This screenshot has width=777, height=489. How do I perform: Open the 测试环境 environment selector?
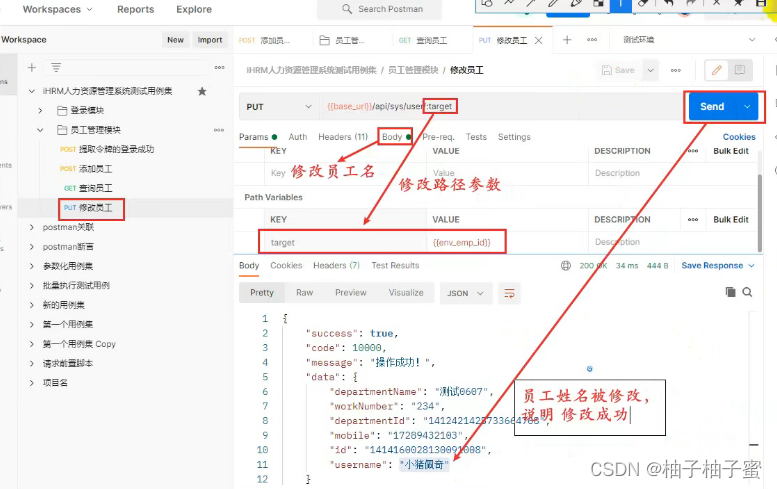[689, 40]
